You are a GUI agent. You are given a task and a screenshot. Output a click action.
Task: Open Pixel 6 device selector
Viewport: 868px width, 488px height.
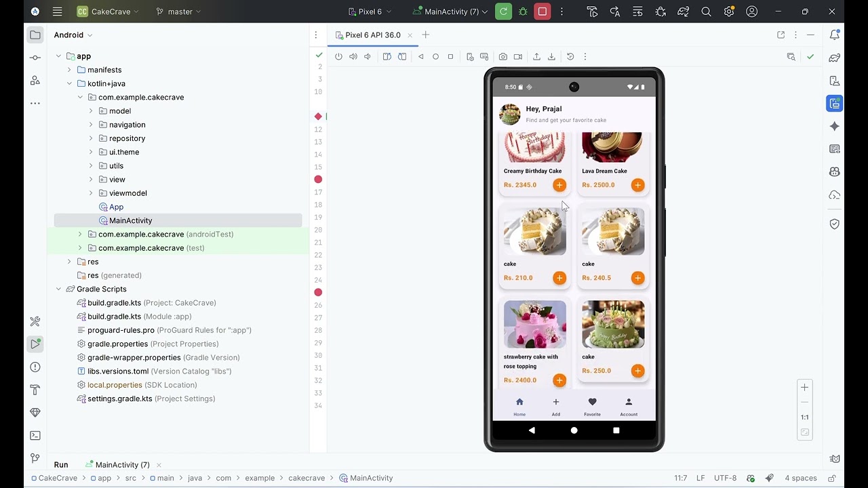(x=370, y=12)
